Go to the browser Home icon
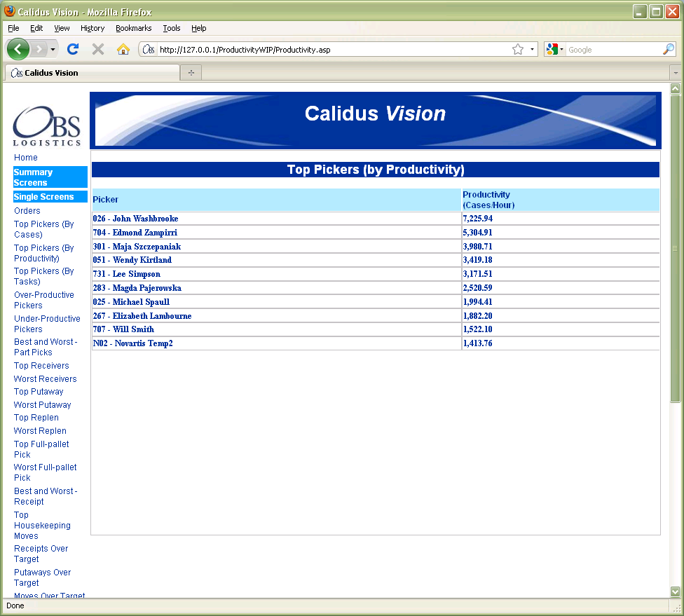Screen dimensions: 684x616 tap(123, 49)
